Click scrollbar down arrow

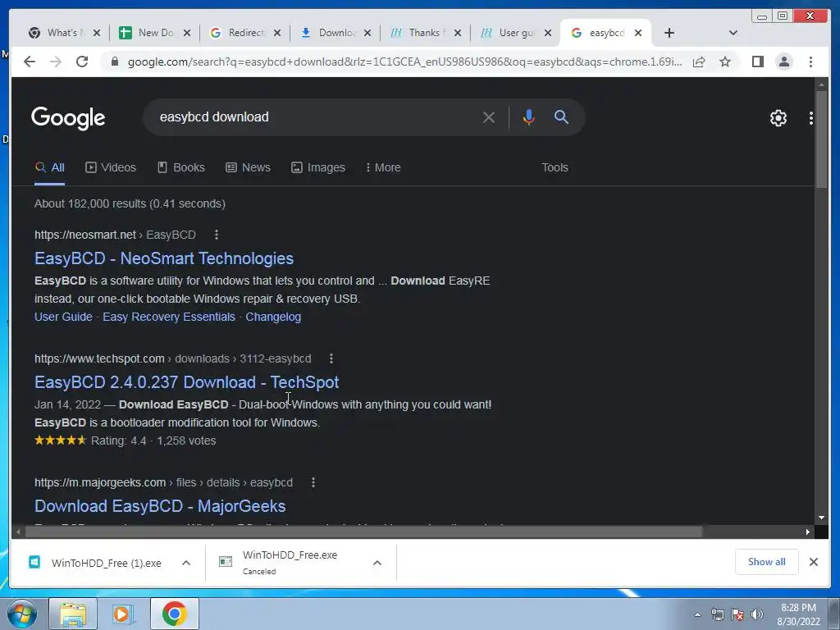821,518
